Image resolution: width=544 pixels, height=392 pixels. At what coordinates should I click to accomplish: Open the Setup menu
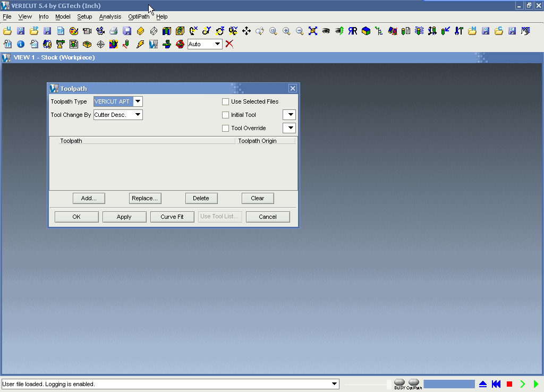tap(84, 16)
